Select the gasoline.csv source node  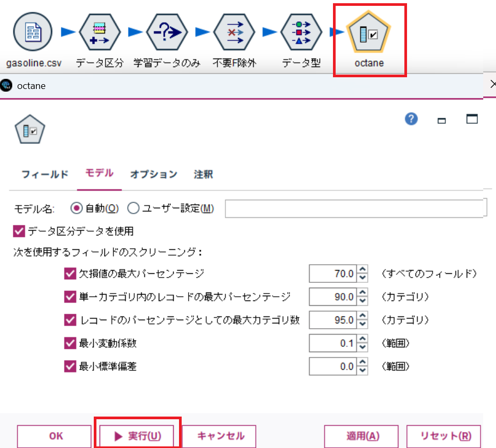[33, 32]
